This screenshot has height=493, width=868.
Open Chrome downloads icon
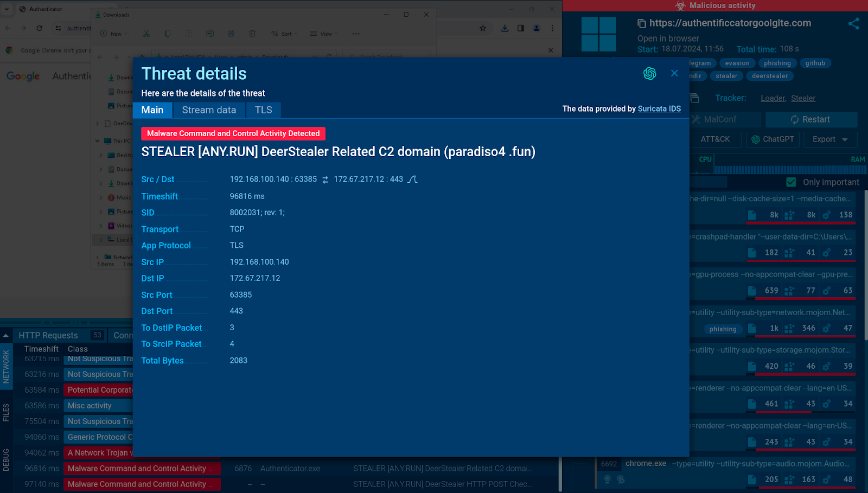pos(505,28)
